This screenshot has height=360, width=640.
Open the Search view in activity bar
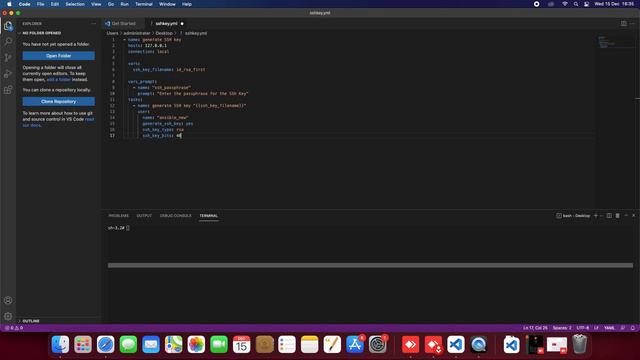coord(8,41)
